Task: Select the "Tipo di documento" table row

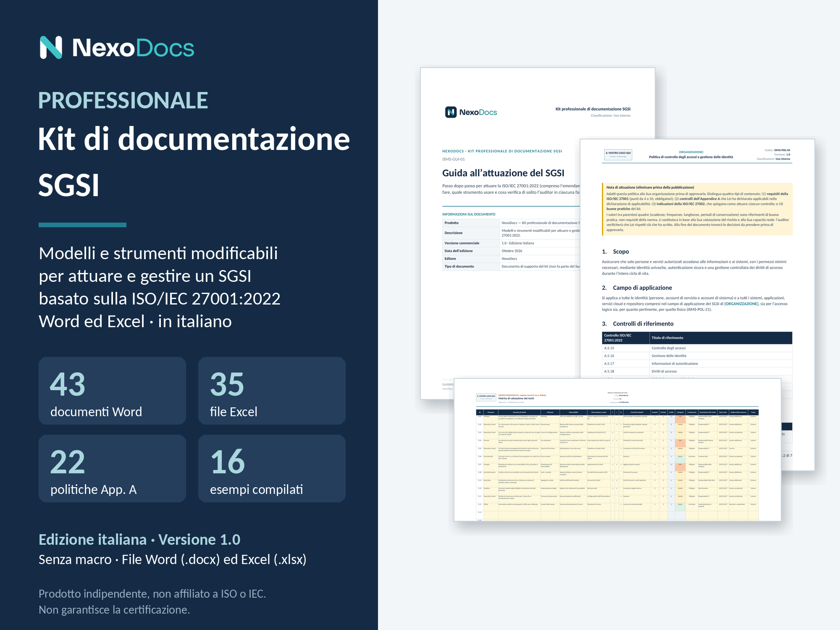Action: 511,266
